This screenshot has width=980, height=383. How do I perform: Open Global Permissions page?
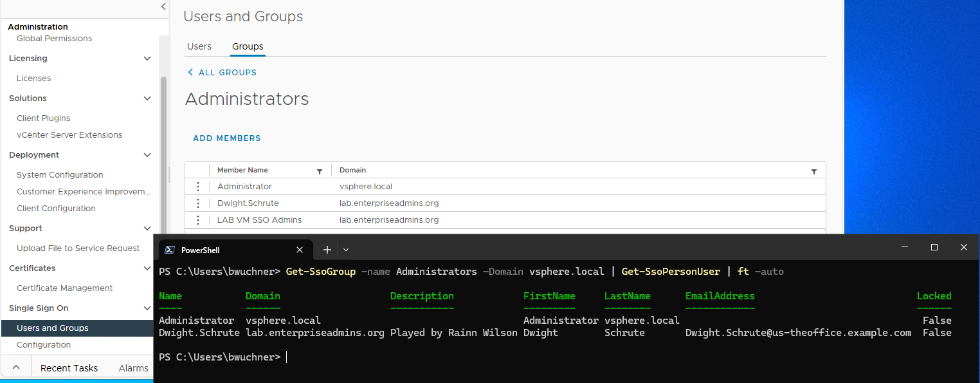click(54, 39)
